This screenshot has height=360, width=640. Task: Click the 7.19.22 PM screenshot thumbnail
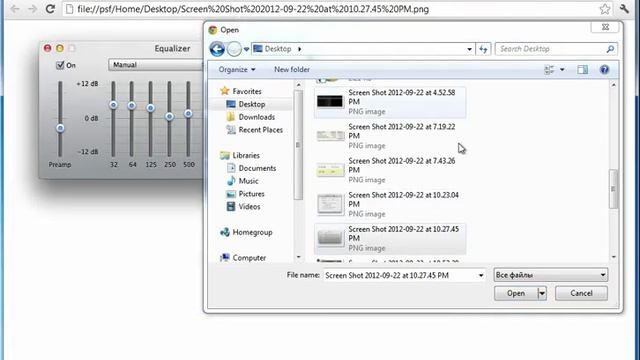click(x=330, y=136)
